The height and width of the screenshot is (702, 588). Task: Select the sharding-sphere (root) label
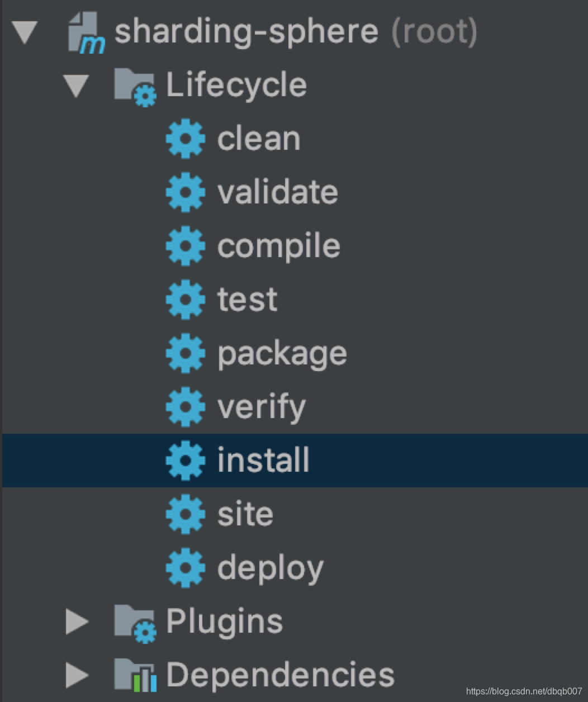click(296, 32)
